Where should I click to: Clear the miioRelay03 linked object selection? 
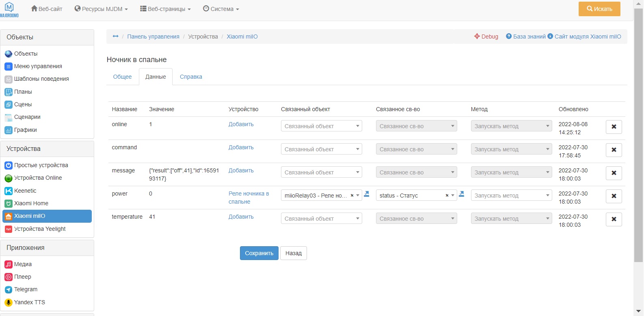tap(352, 196)
